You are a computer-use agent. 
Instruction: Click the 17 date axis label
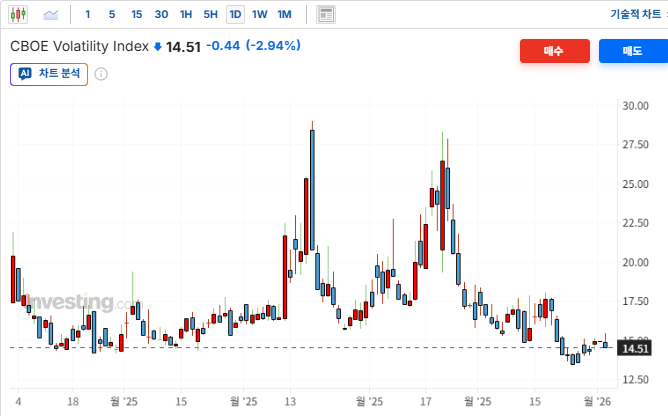[x=426, y=402]
